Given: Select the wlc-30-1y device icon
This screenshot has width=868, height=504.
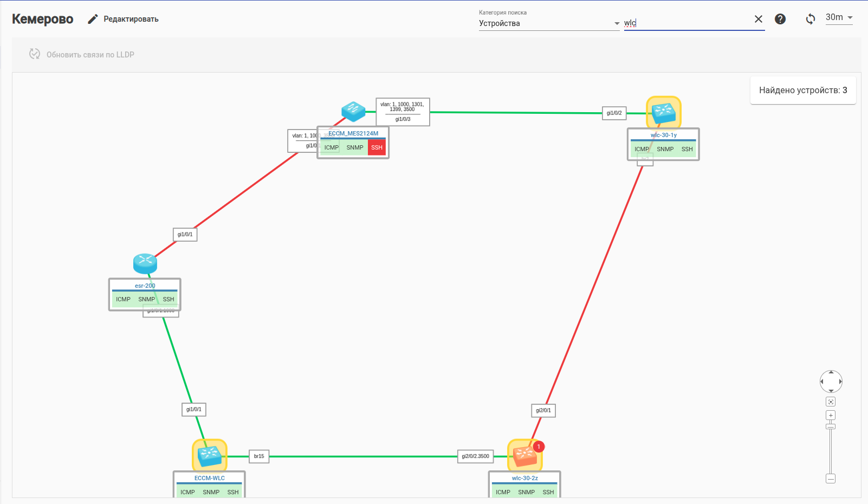Looking at the screenshot, I should coord(664,113).
